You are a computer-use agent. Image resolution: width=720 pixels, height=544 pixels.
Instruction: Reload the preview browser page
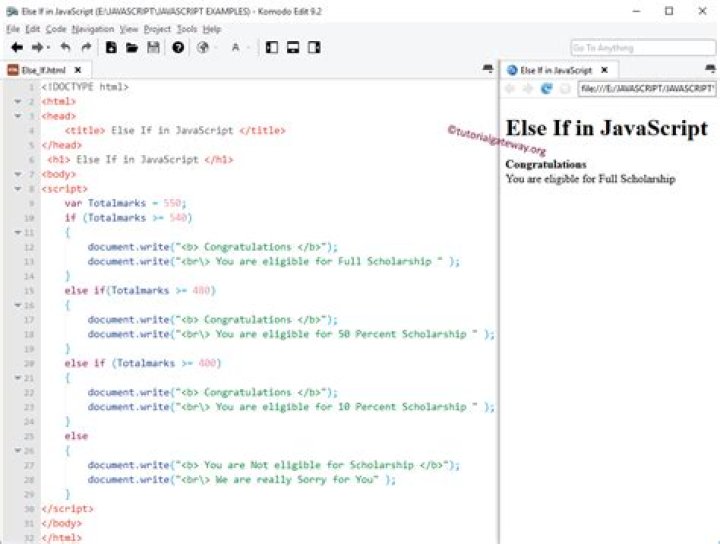pyautogui.click(x=546, y=89)
